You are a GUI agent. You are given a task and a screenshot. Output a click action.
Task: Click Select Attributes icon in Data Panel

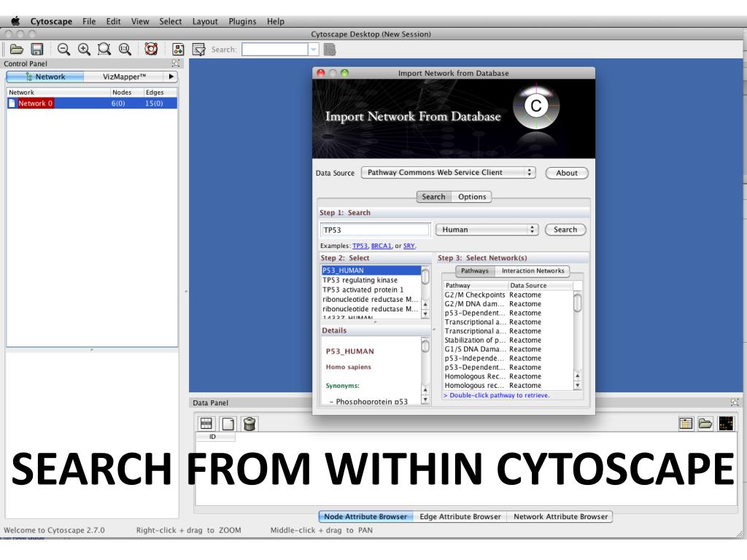(206, 424)
